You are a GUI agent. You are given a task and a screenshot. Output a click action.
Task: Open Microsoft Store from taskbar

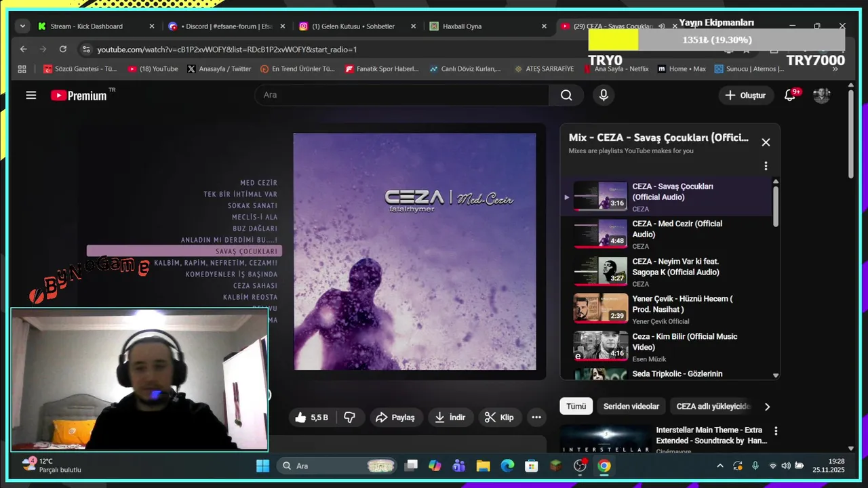pyautogui.click(x=532, y=466)
